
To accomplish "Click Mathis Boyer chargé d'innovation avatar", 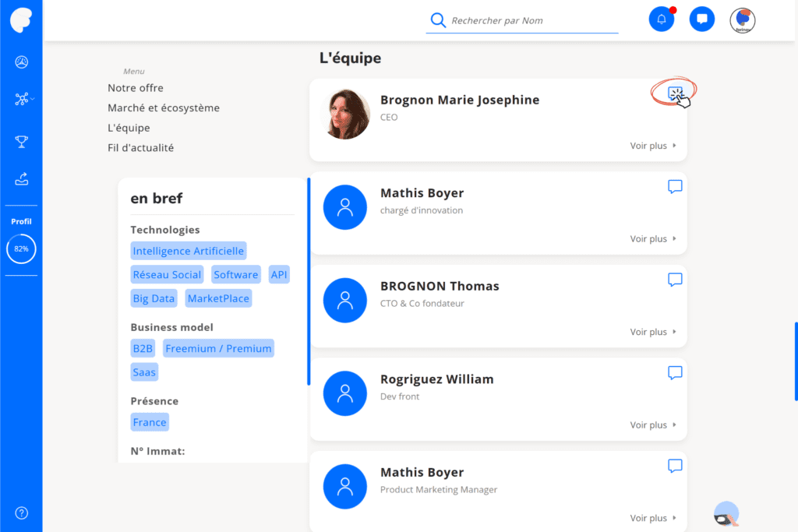I will click(x=345, y=207).
